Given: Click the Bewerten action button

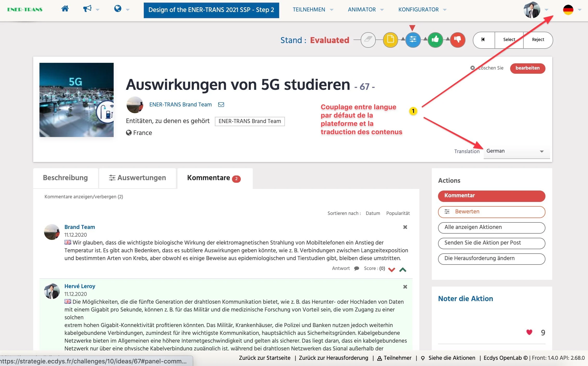Looking at the screenshot, I should point(491,212).
